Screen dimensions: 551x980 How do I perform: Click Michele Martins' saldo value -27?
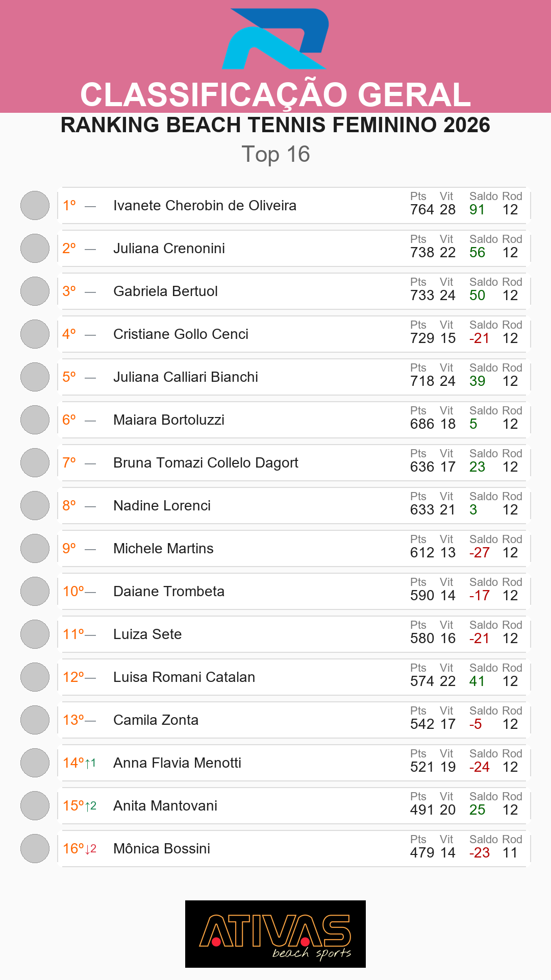479,553
